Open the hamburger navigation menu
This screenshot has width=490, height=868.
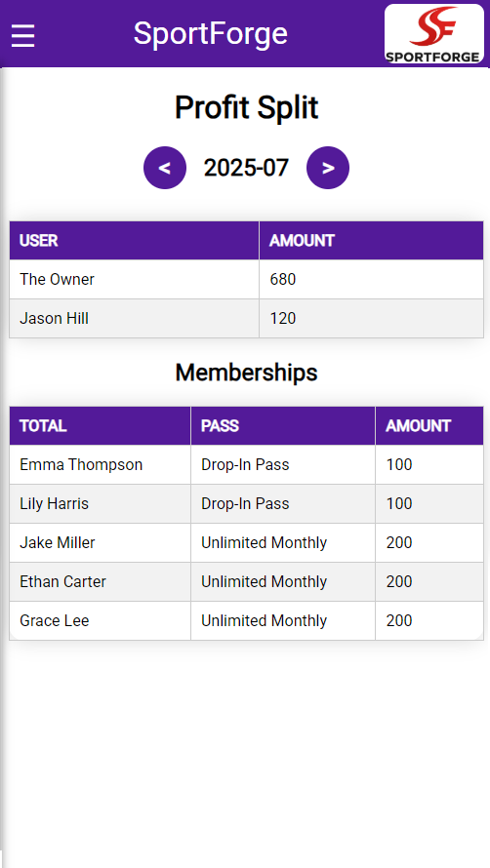(22, 35)
